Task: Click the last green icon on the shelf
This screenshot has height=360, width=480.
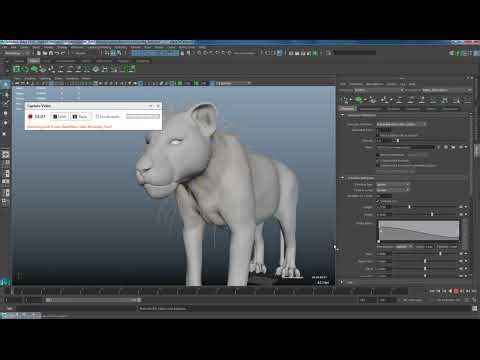Action: coord(132,69)
